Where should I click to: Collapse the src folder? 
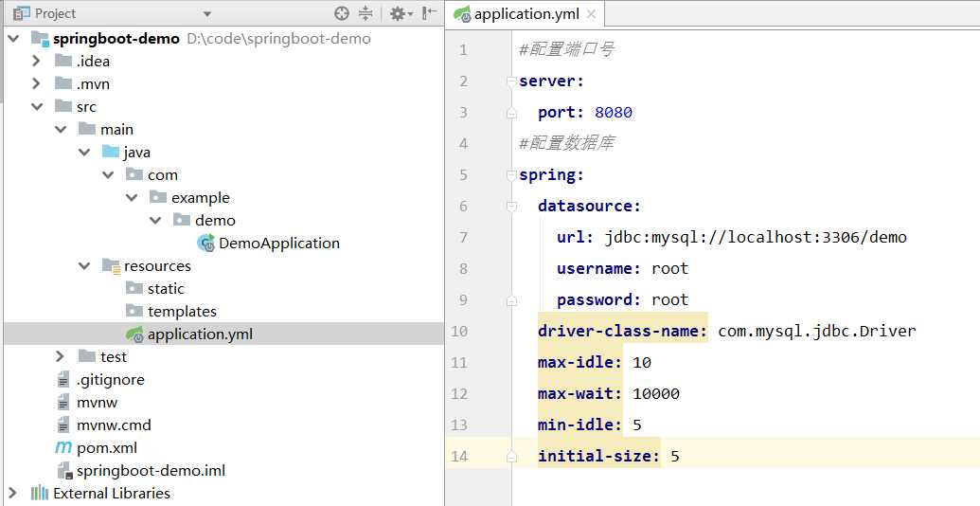coord(37,107)
